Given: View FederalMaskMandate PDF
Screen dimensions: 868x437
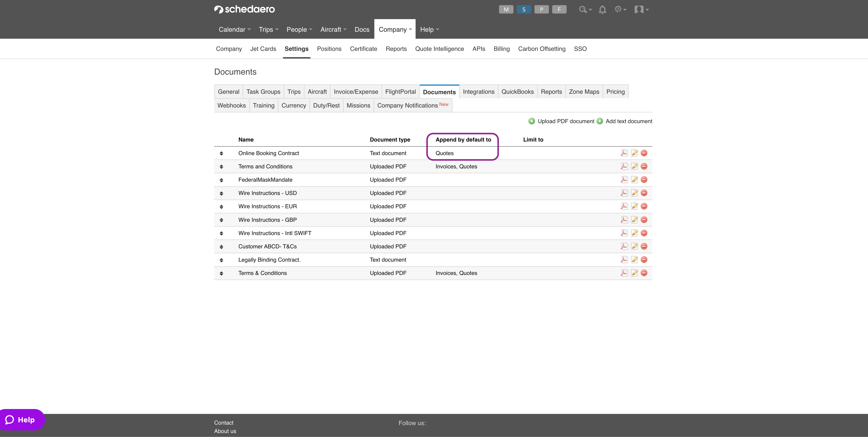Looking at the screenshot, I should coord(624,180).
